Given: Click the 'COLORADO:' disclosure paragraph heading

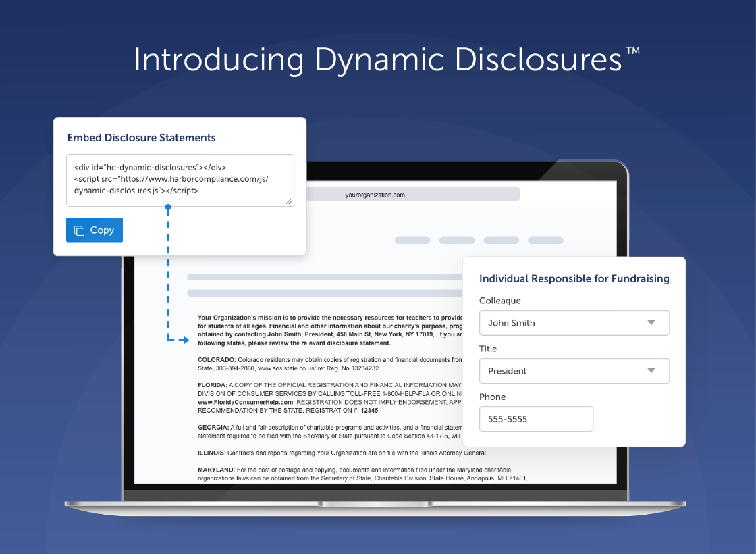Looking at the screenshot, I should (x=217, y=360).
